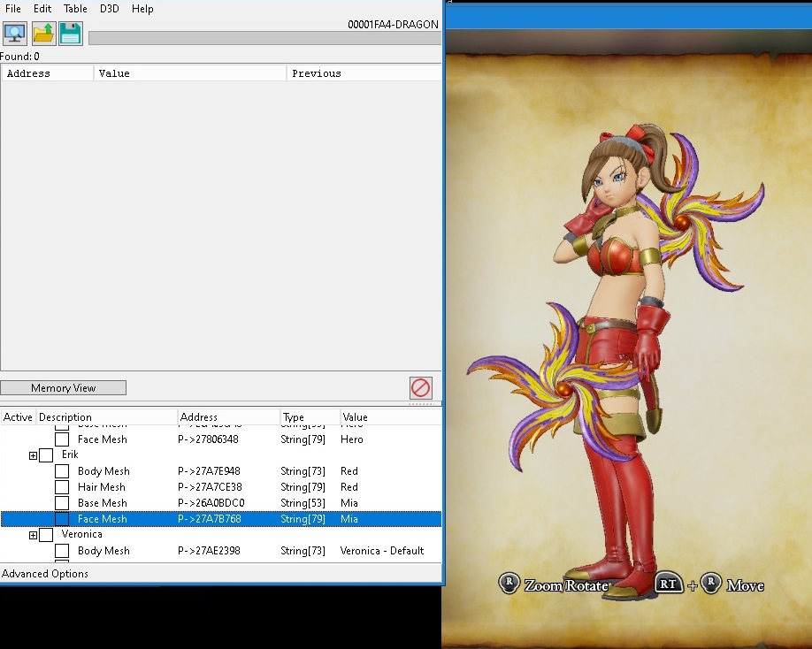This screenshot has width=812, height=649.
Task: Expand the Veronica tree node
Action: [x=33, y=535]
